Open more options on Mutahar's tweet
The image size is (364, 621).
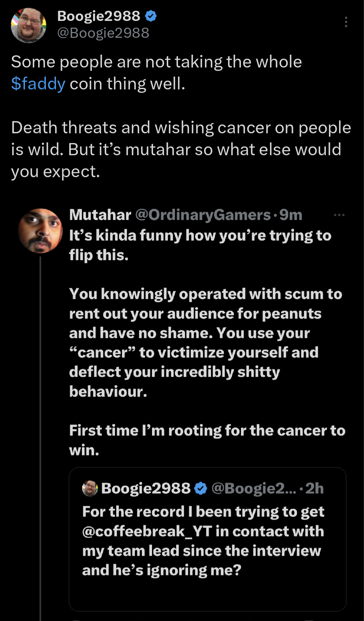(x=339, y=215)
